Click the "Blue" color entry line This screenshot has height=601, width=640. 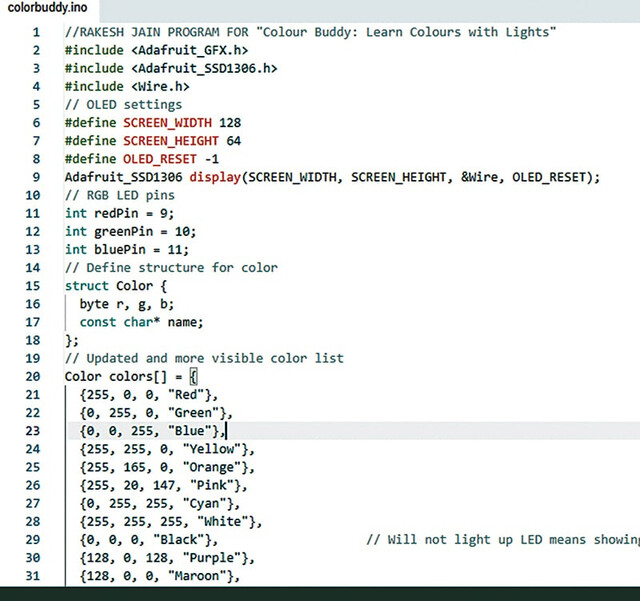tap(153, 431)
